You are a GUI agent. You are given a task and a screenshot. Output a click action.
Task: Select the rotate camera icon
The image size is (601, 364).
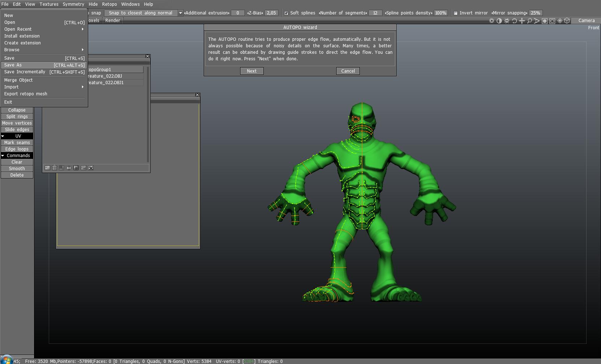click(x=514, y=21)
